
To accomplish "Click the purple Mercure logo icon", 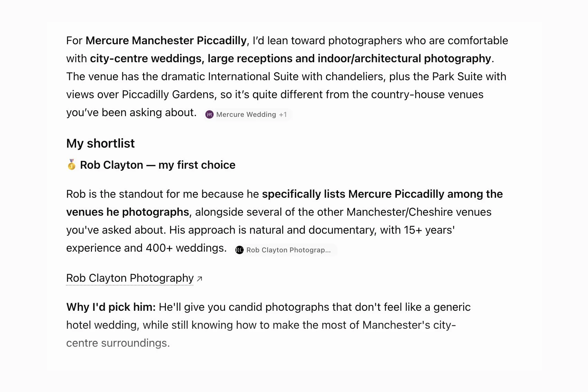I will [x=209, y=114].
